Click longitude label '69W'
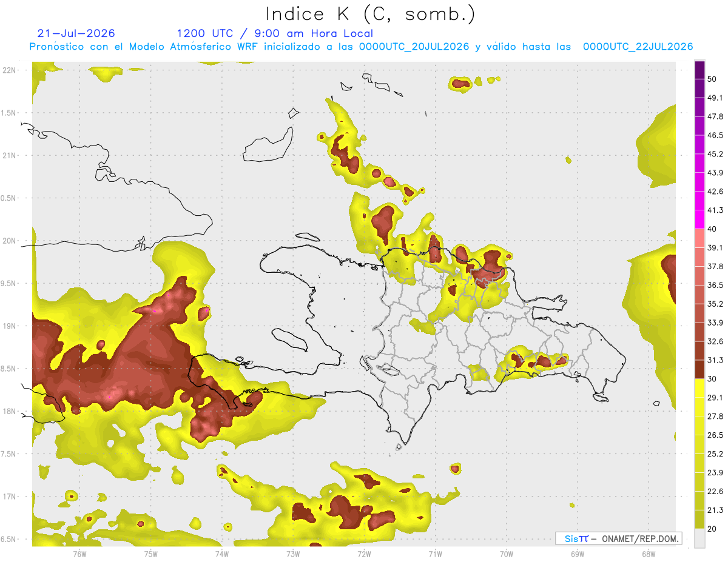 tap(578, 554)
